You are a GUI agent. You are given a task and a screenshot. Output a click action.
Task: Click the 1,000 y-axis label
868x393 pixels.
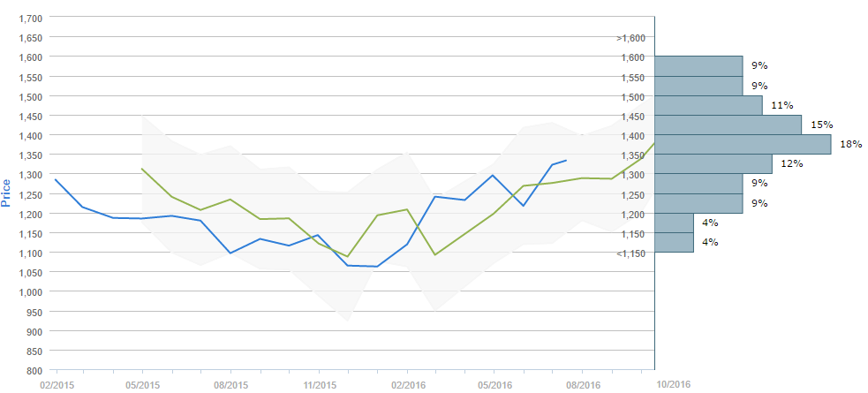[x=29, y=292]
